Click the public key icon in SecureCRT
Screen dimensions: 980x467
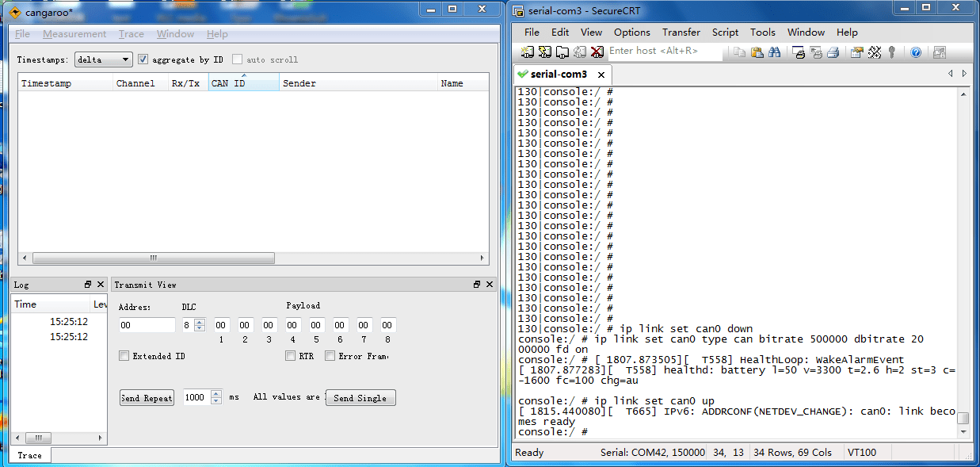coord(892,52)
